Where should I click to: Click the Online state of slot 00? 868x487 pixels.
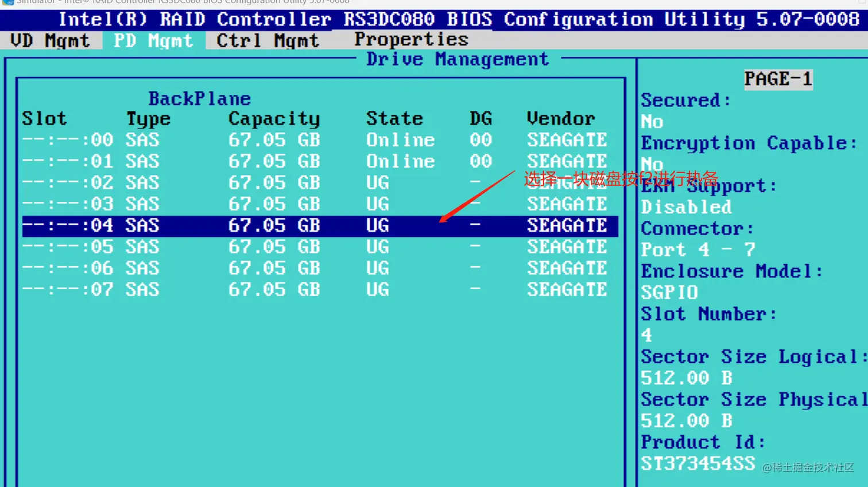point(401,140)
